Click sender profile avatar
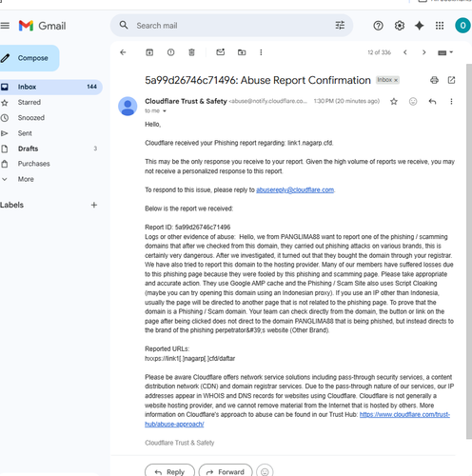 [128, 106]
